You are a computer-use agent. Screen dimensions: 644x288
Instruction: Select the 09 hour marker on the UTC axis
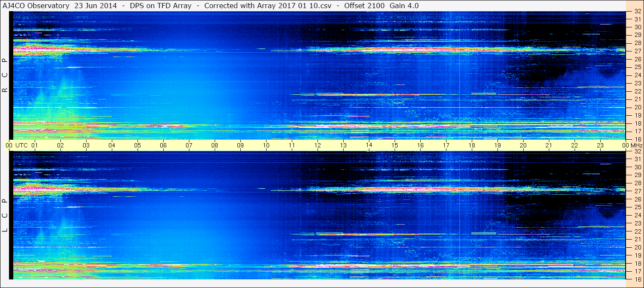(x=240, y=145)
